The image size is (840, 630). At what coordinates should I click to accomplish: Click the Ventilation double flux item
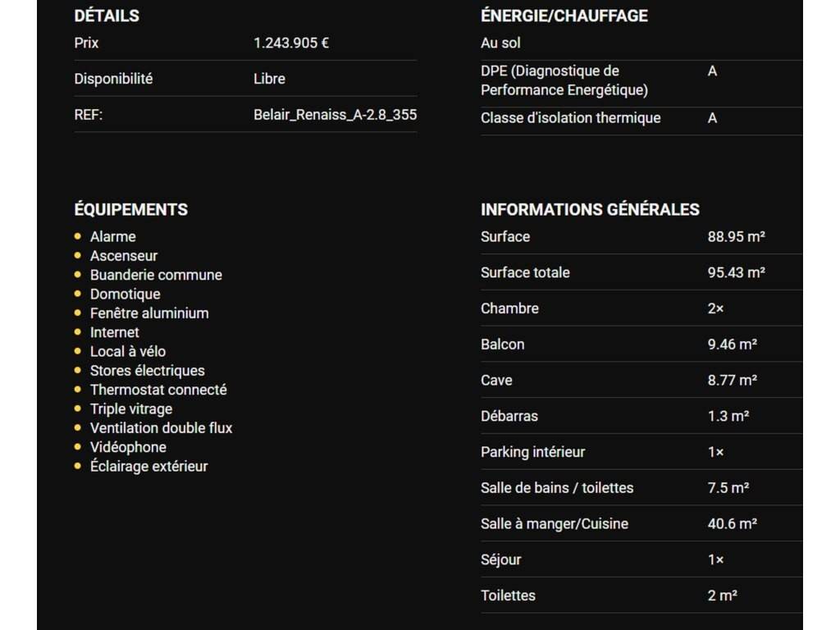[161, 427]
